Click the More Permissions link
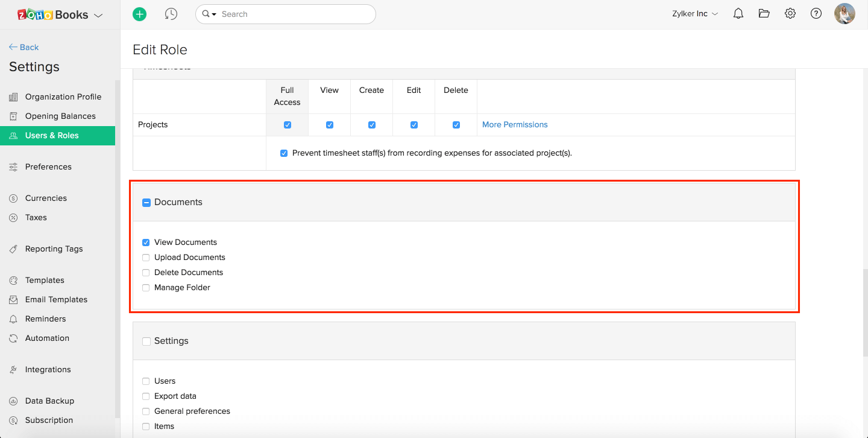Viewport: 868px width, 438px height. point(515,125)
